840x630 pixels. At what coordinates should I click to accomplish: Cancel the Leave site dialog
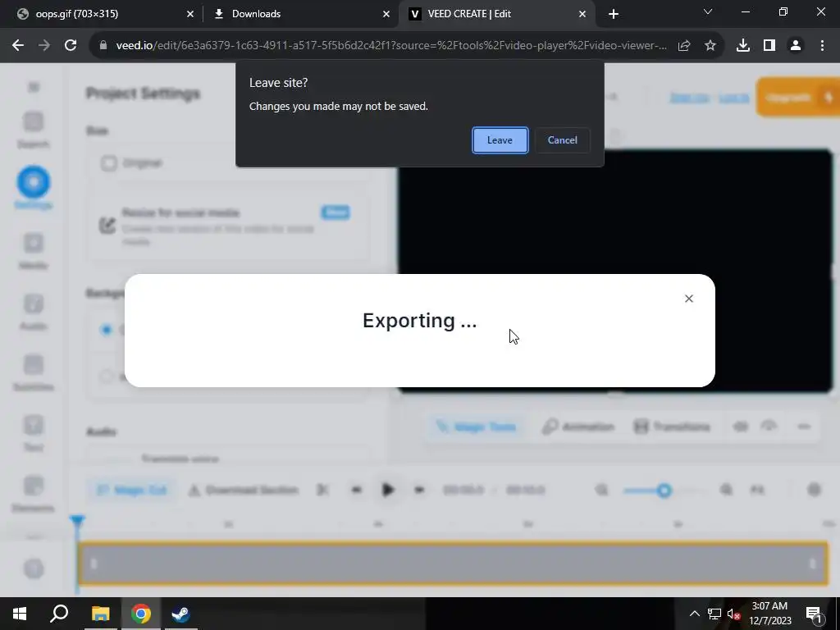click(x=563, y=140)
